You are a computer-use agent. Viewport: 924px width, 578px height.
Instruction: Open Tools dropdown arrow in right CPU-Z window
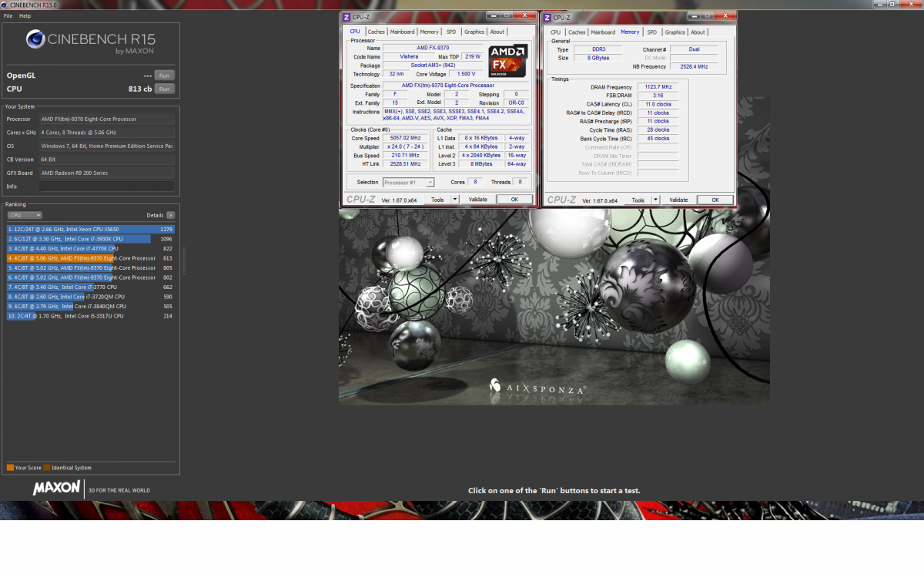pyautogui.click(x=656, y=200)
